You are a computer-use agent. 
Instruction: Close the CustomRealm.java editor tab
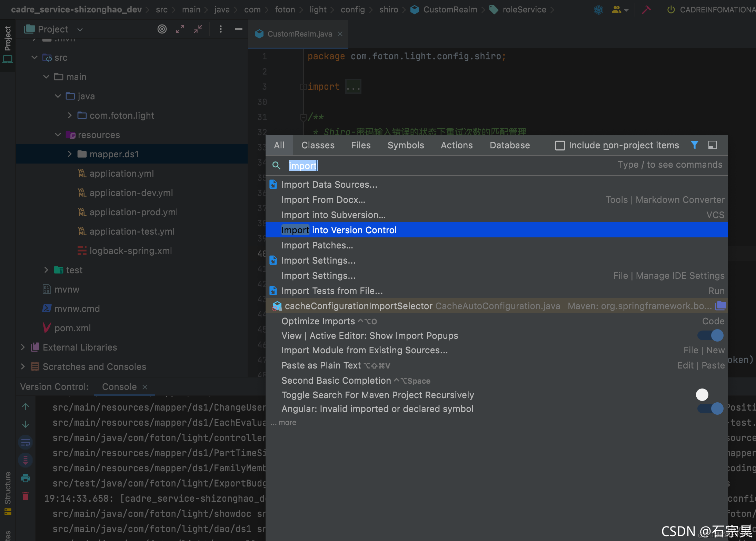point(340,34)
